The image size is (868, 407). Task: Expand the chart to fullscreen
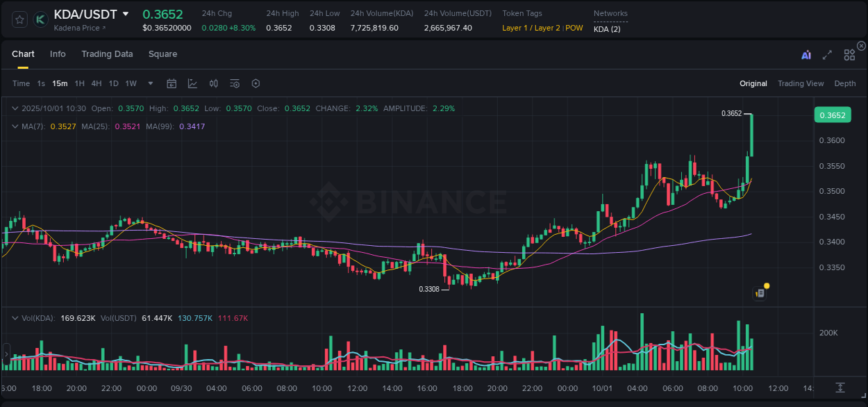click(x=827, y=54)
